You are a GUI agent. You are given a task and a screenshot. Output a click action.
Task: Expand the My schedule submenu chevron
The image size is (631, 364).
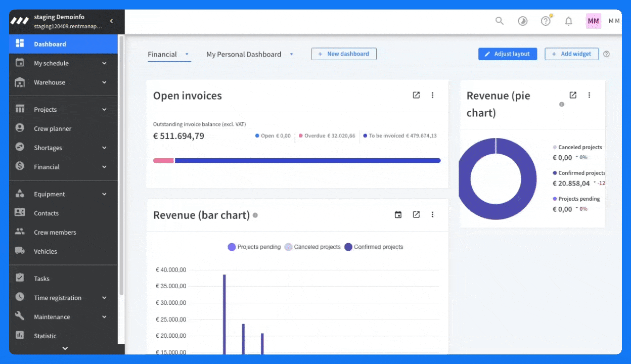click(104, 63)
